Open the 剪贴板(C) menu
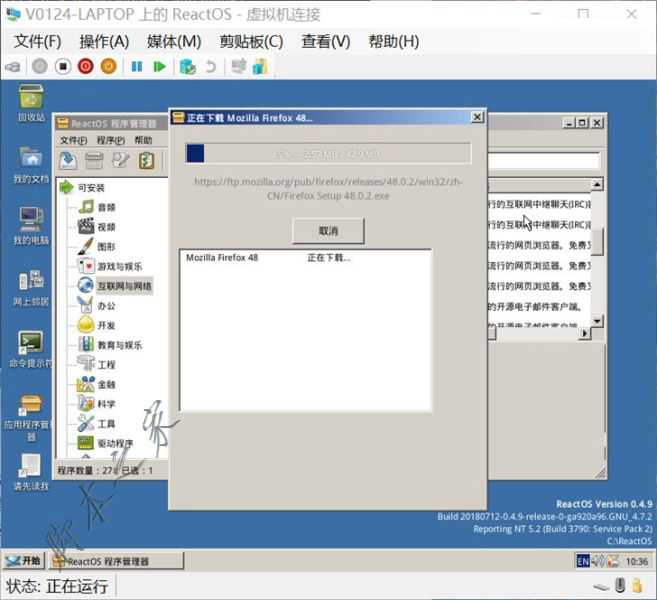The width and height of the screenshot is (657, 600). click(x=251, y=41)
